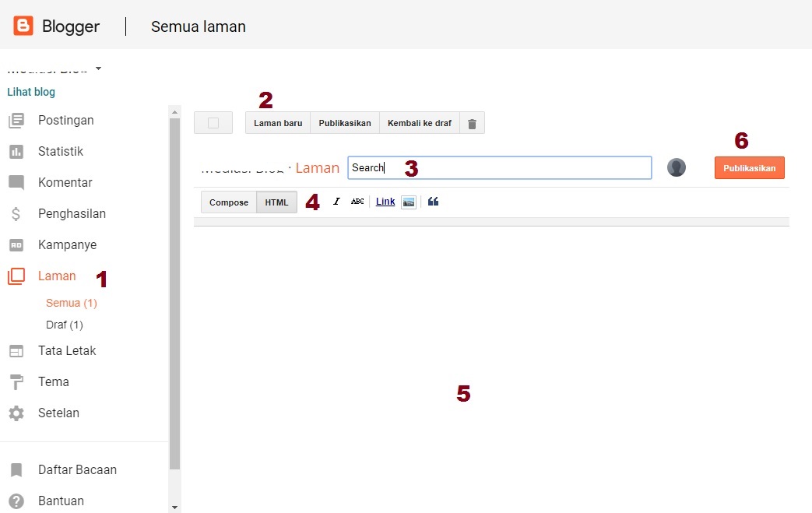Expand the blog selector dropdown arrow

(x=98, y=69)
